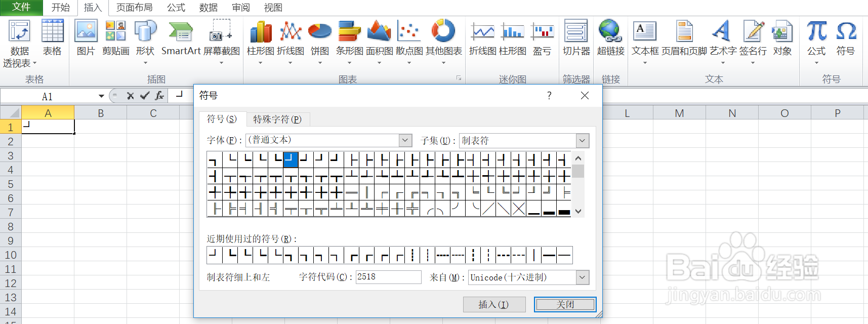This screenshot has height=324, width=868.
Task: Open the PivotTable (数据透视表) tool
Action: click(x=20, y=44)
